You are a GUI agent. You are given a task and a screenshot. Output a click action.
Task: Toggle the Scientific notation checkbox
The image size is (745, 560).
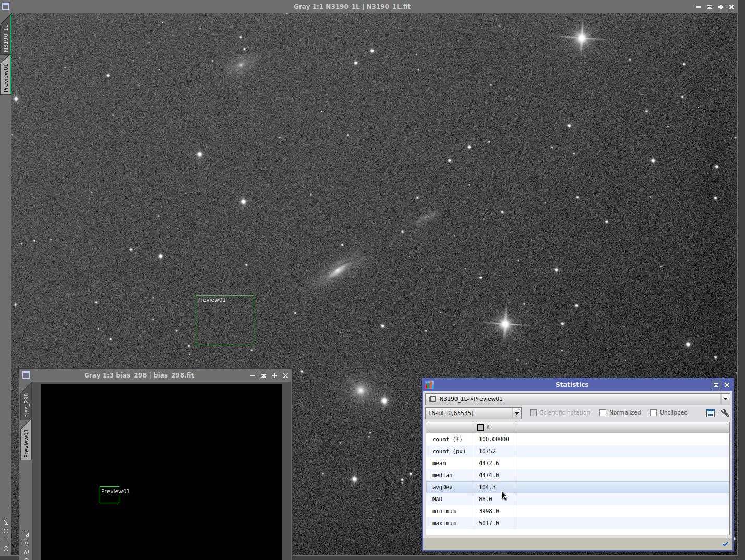(x=533, y=413)
